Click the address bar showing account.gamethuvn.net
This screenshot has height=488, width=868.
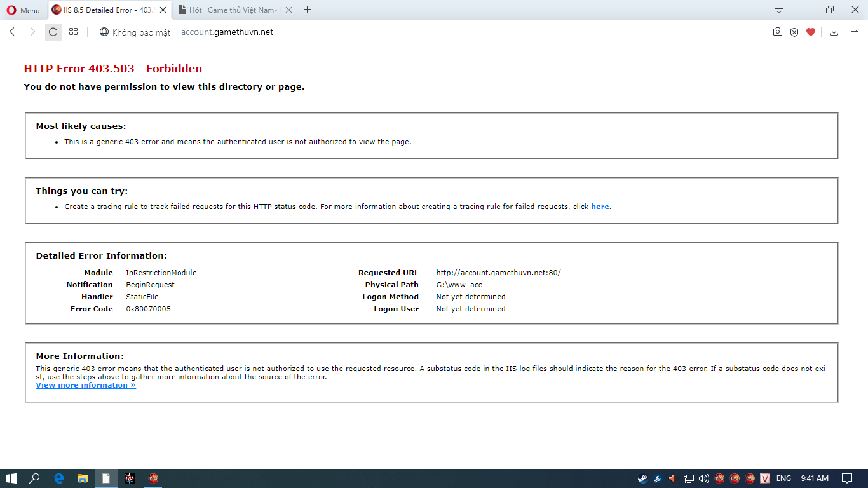tap(227, 32)
